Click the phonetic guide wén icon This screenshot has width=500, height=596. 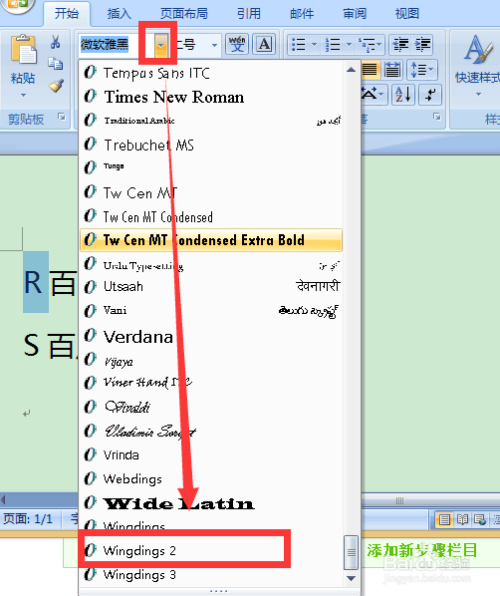click(x=237, y=44)
